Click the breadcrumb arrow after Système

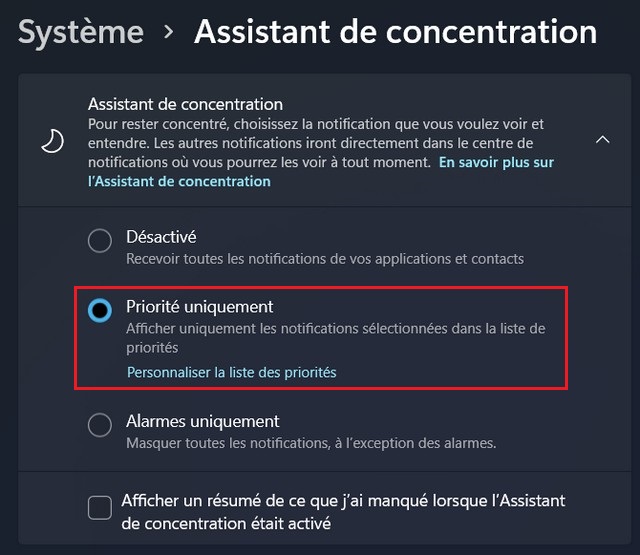click(169, 33)
